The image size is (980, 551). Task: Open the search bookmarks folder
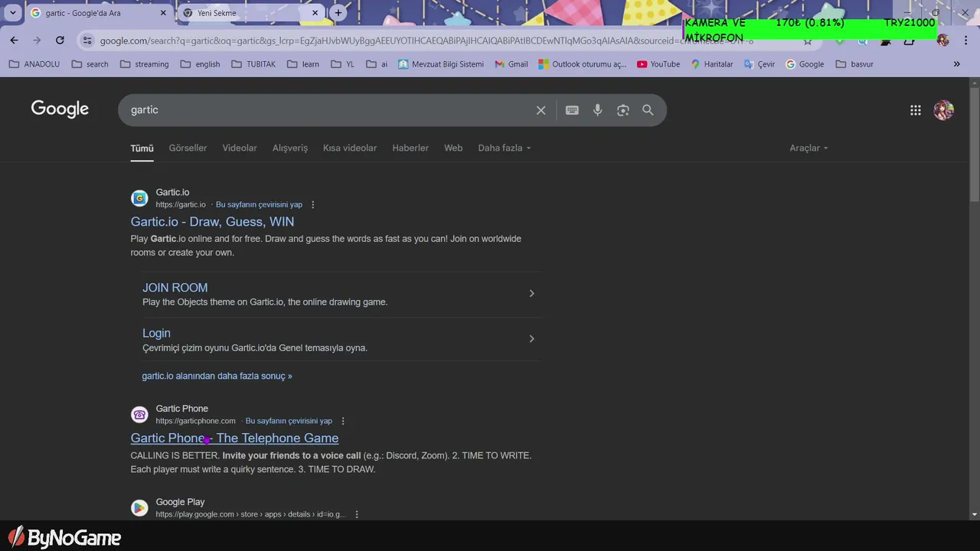[x=90, y=64]
